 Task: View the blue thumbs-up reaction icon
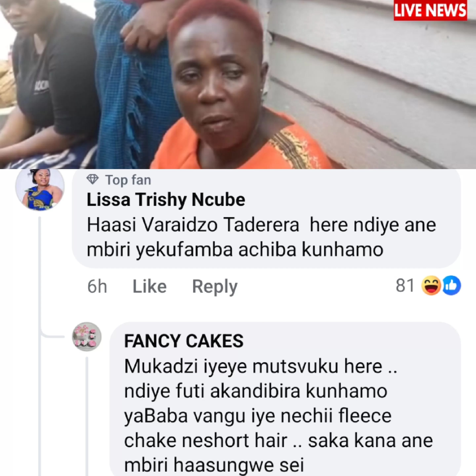pos(452,285)
